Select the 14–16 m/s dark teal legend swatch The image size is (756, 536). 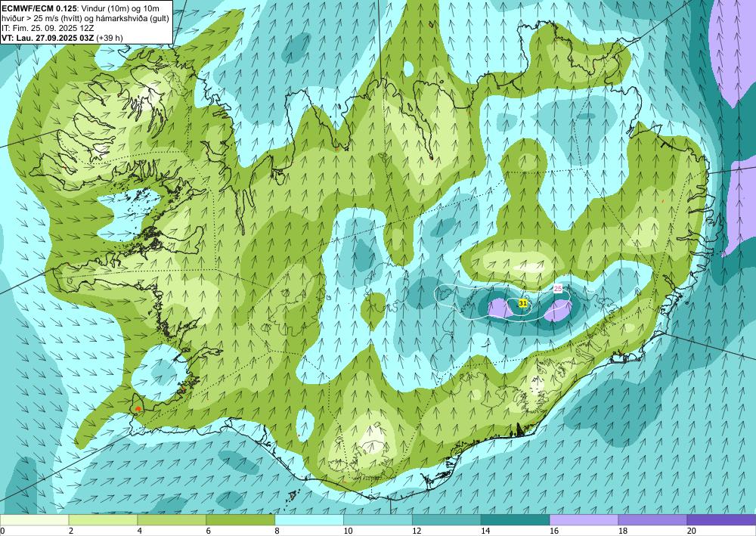pos(515,519)
